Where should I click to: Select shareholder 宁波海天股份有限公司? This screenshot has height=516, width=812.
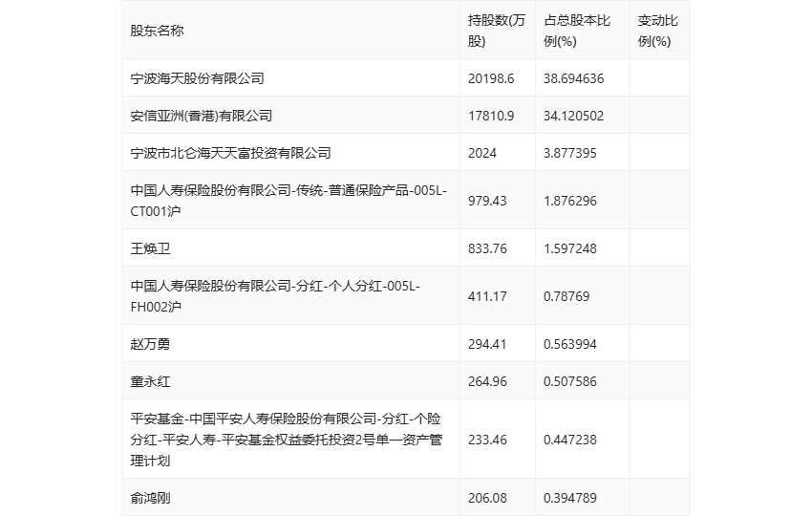[x=198, y=78]
